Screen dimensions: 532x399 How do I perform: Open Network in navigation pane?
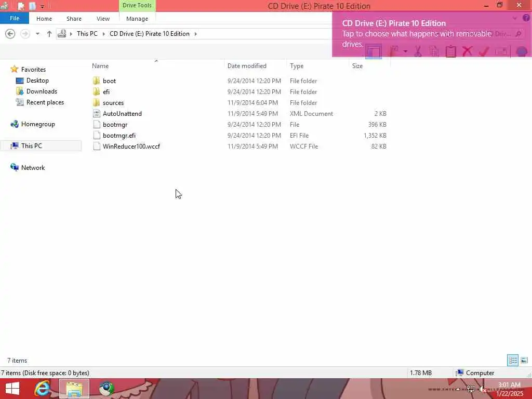(x=33, y=168)
